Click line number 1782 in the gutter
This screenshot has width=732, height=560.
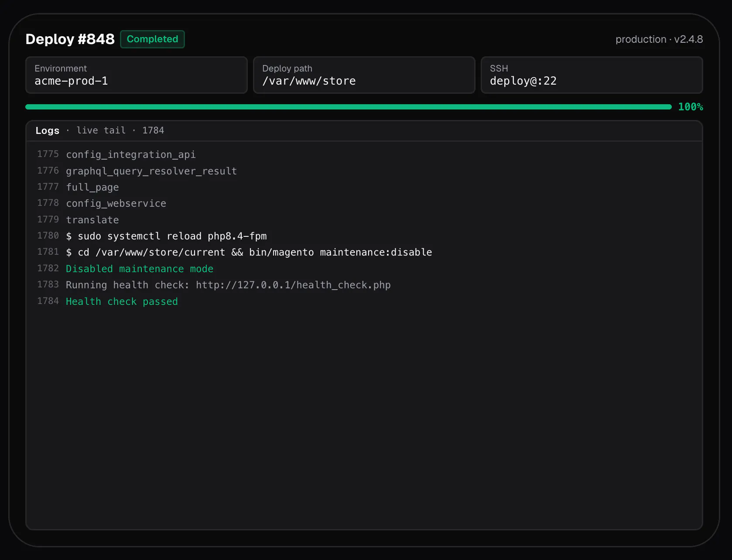tap(48, 268)
